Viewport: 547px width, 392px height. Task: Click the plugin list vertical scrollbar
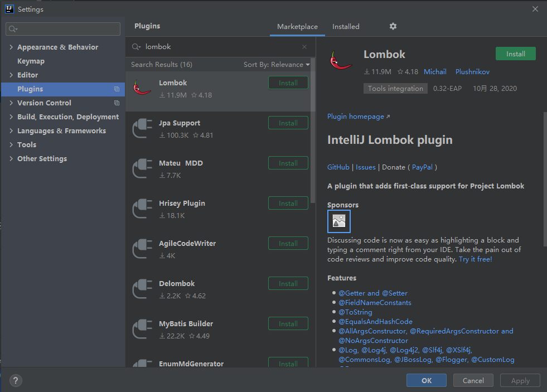coord(313,131)
